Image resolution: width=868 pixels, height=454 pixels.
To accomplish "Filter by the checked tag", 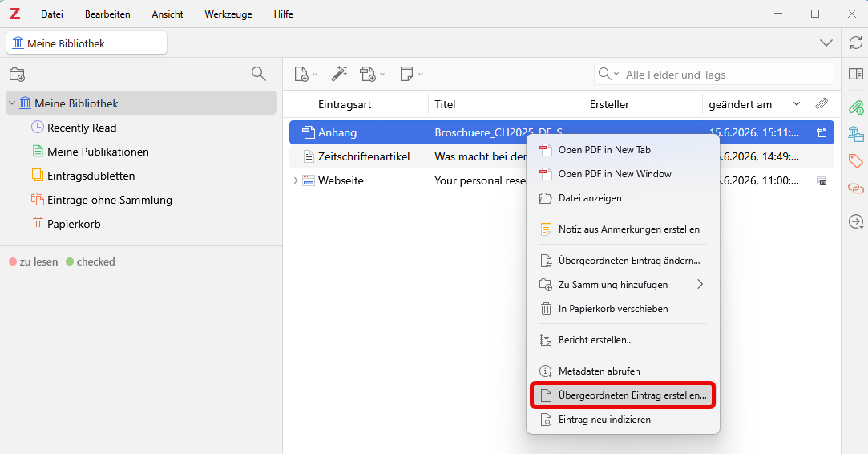I will [x=91, y=261].
